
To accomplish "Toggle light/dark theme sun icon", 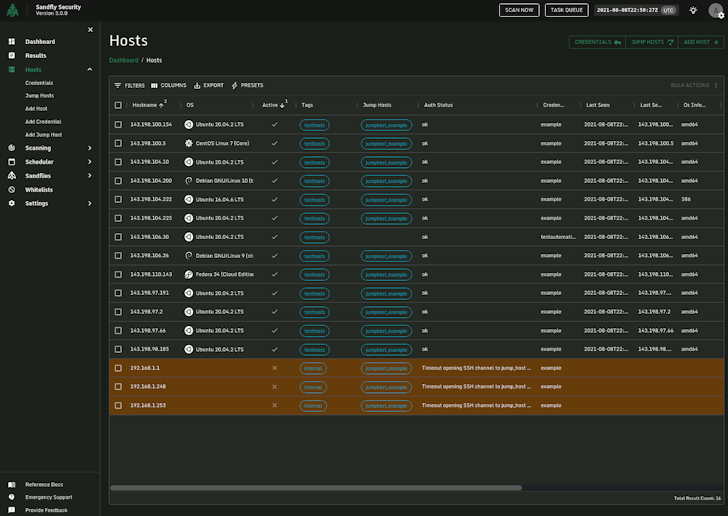I will [693, 10].
